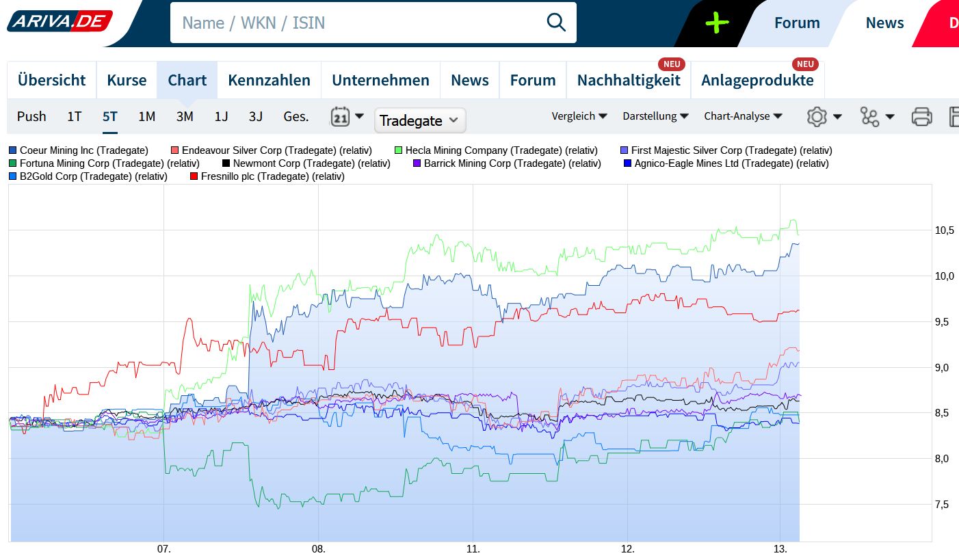The image size is (959, 560).
Task: Toggle the Push live update option
Action: coord(31,116)
